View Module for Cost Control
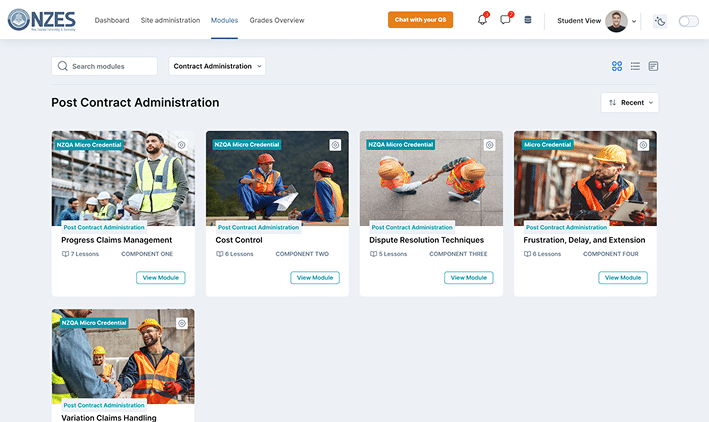 pos(315,278)
